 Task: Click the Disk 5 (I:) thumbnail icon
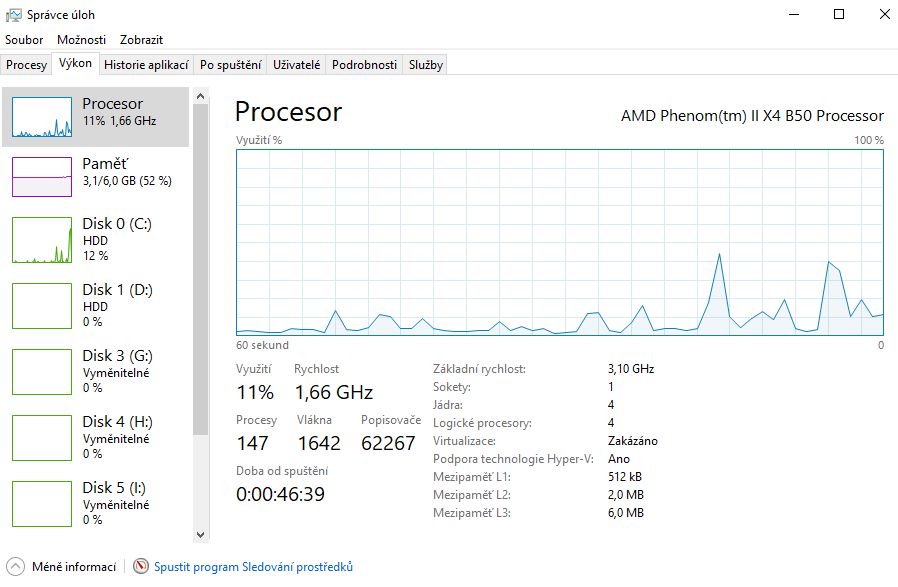[x=42, y=504]
